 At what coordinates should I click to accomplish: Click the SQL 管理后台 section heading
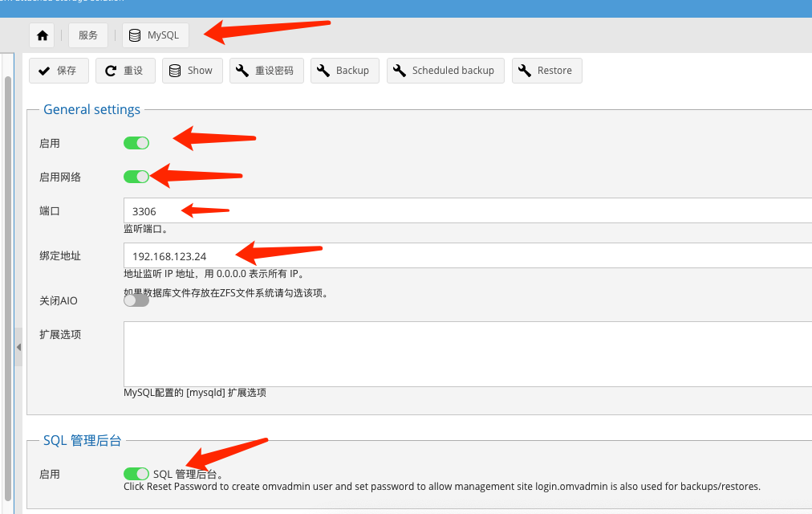tap(82, 440)
